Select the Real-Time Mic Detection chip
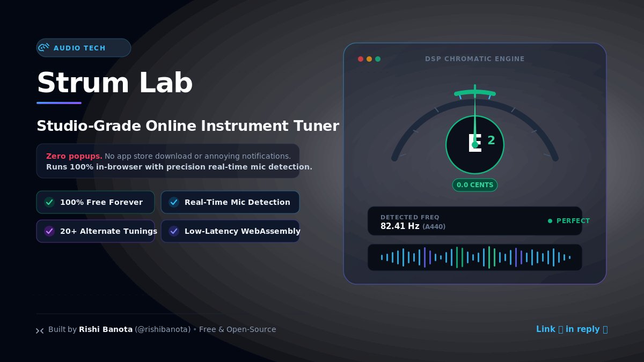Viewport: 644px width, 362px height. tap(230, 202)
